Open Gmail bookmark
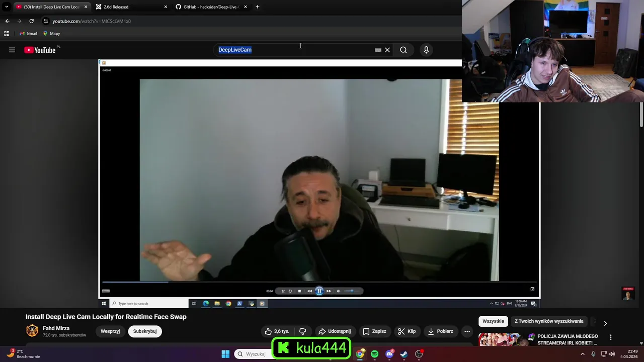The image size is (644, 362). [28, 34]
